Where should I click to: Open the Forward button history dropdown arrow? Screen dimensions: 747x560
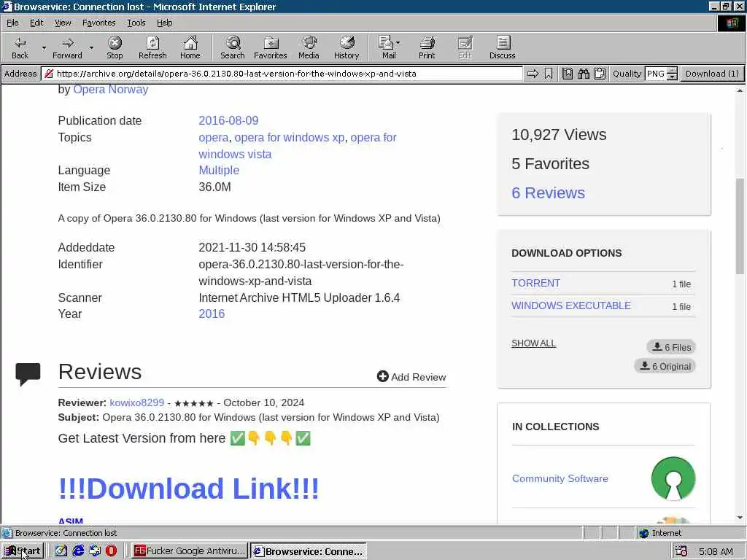(91, 47)
